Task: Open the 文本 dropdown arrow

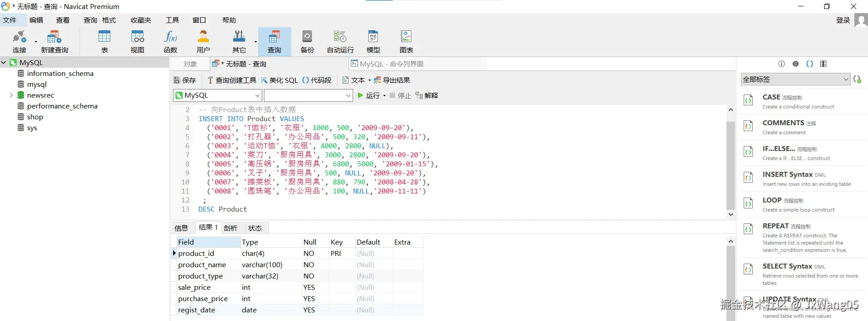Action: (369, 80)
